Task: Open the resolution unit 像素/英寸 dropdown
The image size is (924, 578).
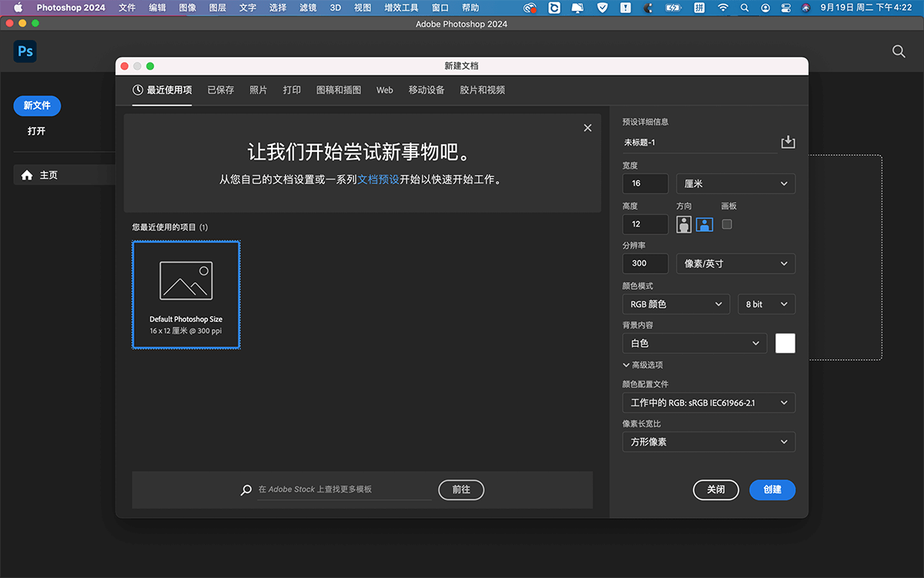Action: click(735, 264)
